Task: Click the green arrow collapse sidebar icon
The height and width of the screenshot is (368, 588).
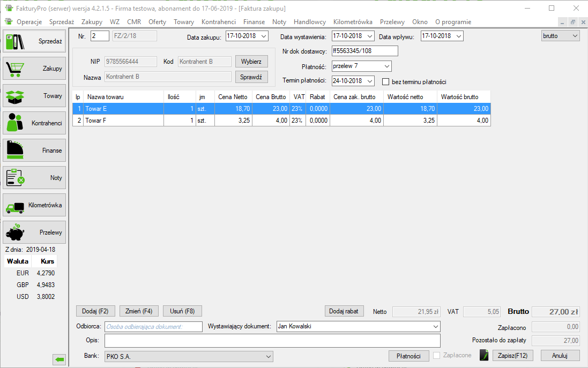Action: coord(59,360)
